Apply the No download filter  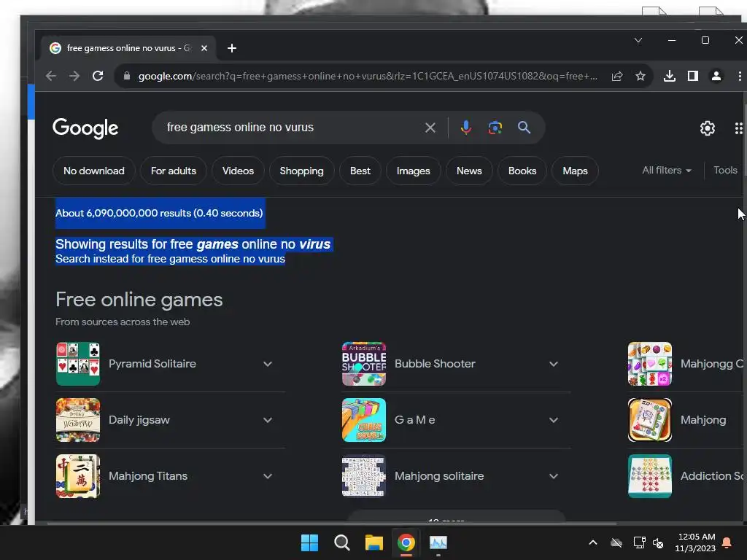(94, 171)
